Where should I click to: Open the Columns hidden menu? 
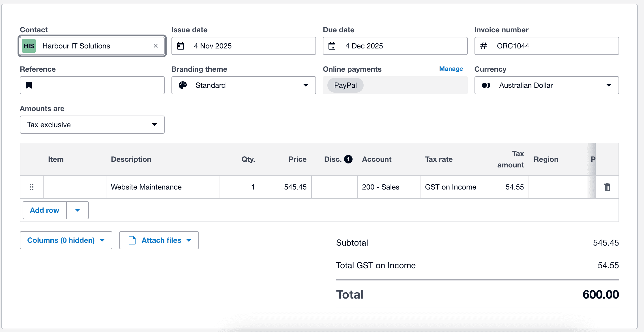pyautogui.click(x=66, y=240)
